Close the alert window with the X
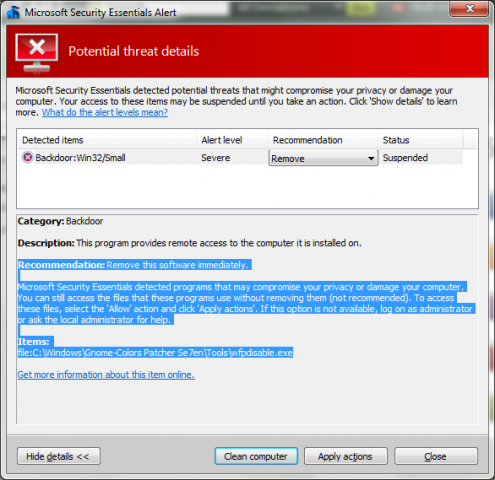 469,8
